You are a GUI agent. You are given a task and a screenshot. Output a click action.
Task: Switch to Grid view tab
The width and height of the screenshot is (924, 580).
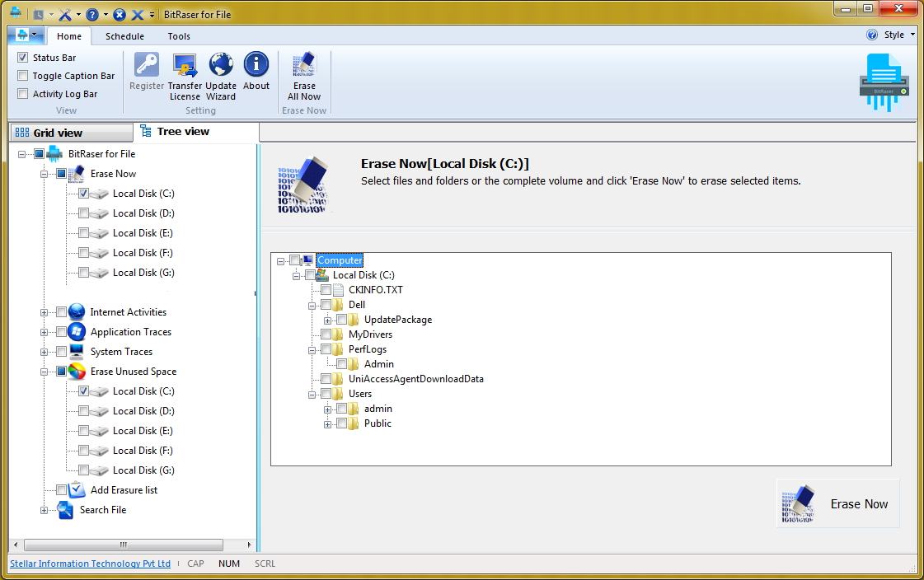click(x=72, y=133)
